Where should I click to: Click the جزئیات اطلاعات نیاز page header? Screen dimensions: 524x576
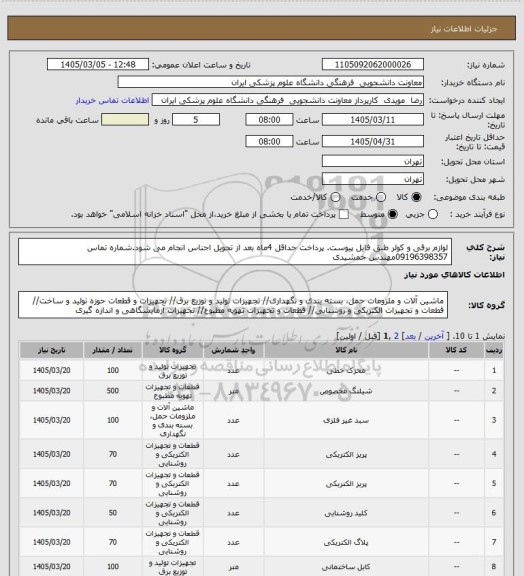(464, 29)
